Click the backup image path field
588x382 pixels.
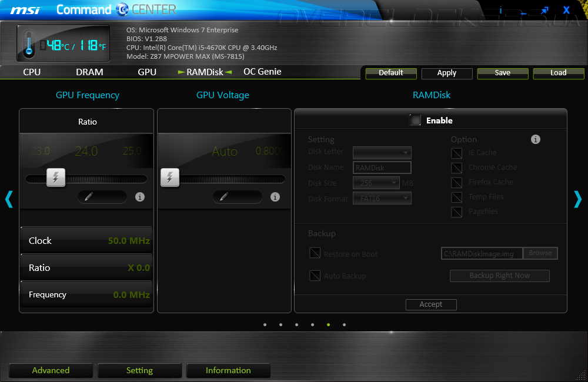pos(482,253)
